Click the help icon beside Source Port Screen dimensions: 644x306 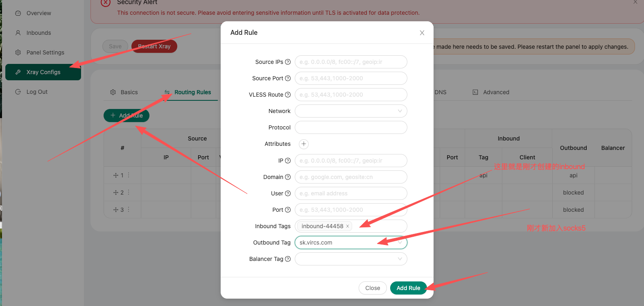[288, 78]
